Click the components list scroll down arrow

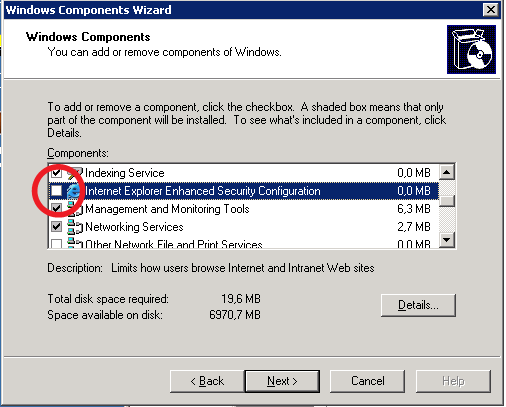(x=447, y=240)
